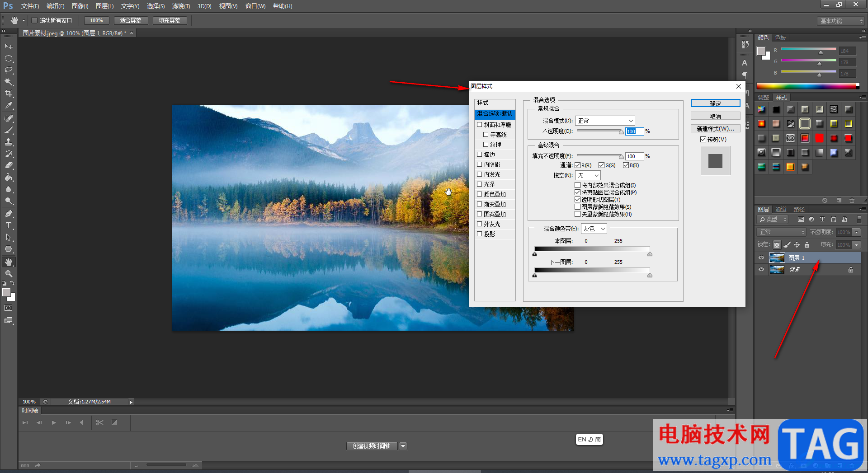
Task: Click the timeline scissors split icon
Action: (x=100, y=422)
